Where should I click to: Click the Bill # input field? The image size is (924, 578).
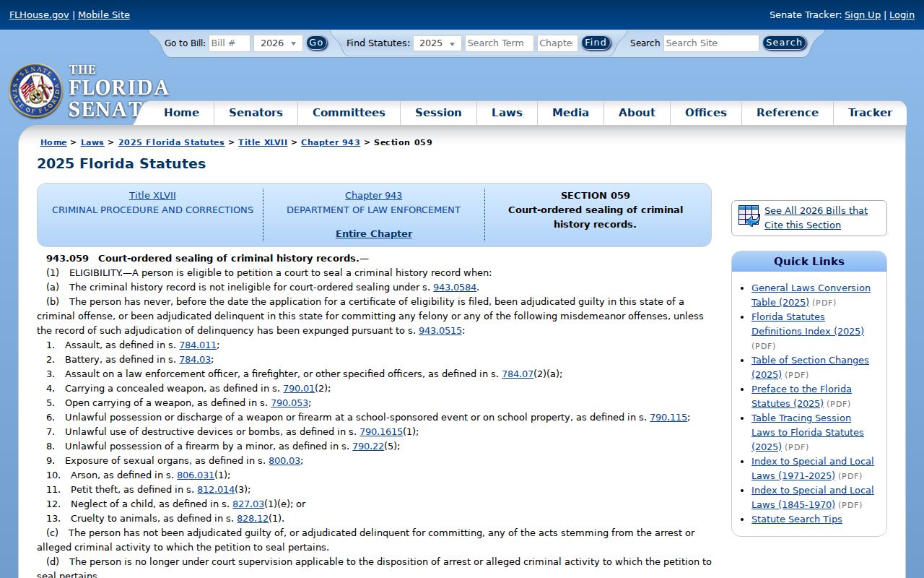230,43
